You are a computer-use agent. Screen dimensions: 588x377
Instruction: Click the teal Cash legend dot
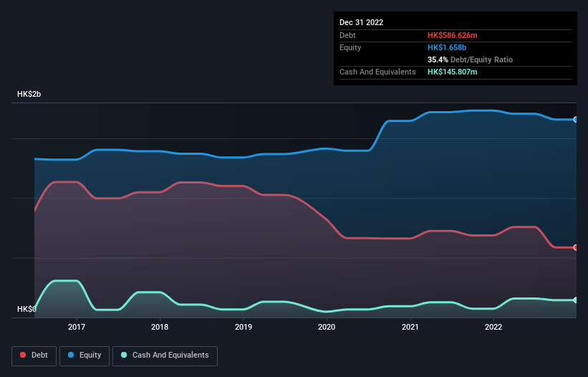click(x=124, y=355)
